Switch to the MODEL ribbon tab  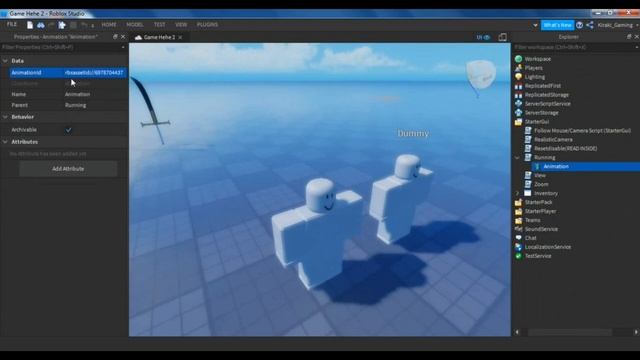(135, 25)
